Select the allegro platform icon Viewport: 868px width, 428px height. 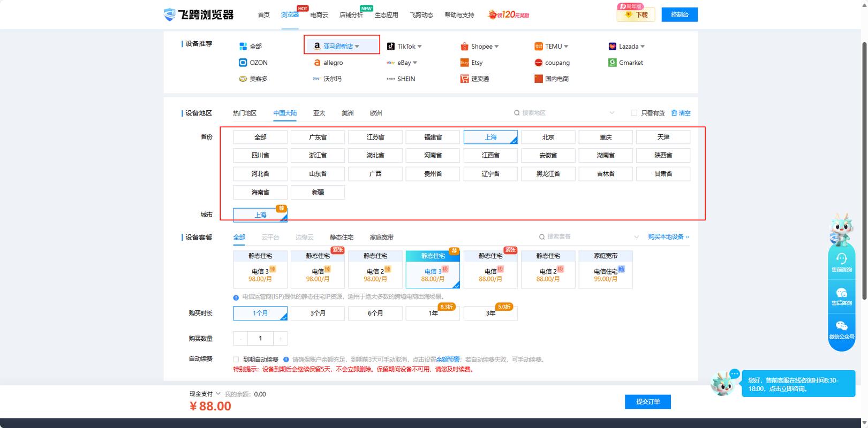[317, 63]
